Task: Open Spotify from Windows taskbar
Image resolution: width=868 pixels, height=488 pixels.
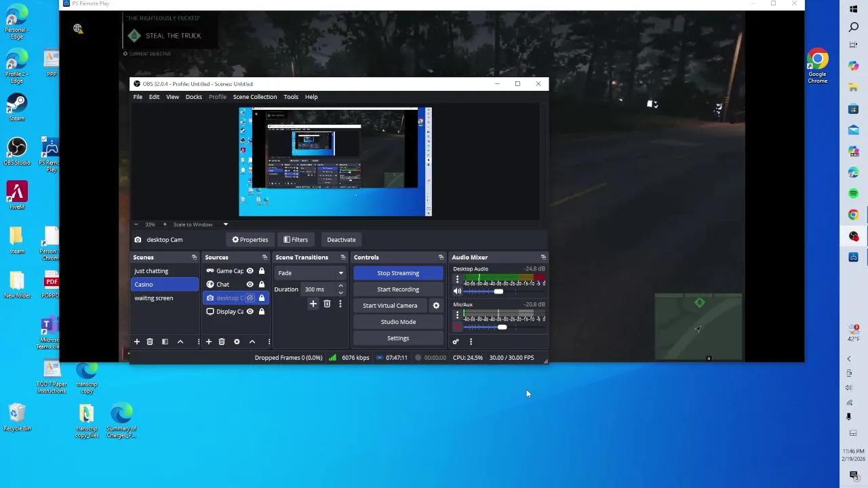Action: coord(853,193)
